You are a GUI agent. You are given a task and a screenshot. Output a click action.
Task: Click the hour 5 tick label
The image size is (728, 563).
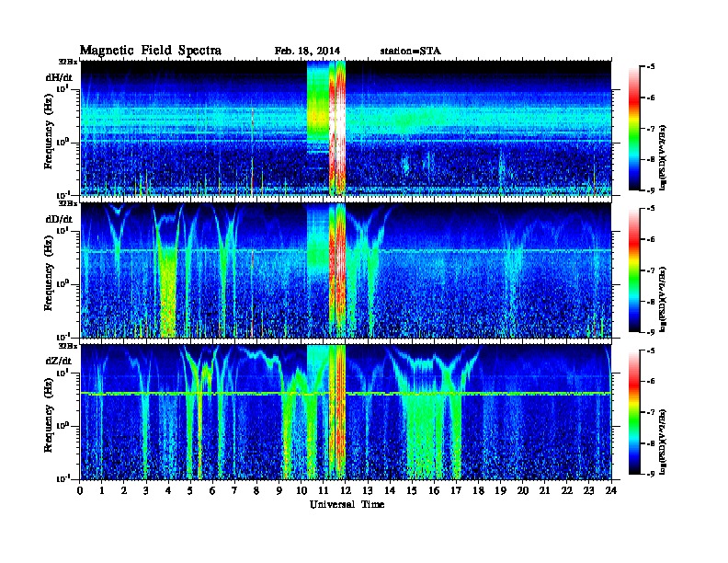click(x=190, y=490)
